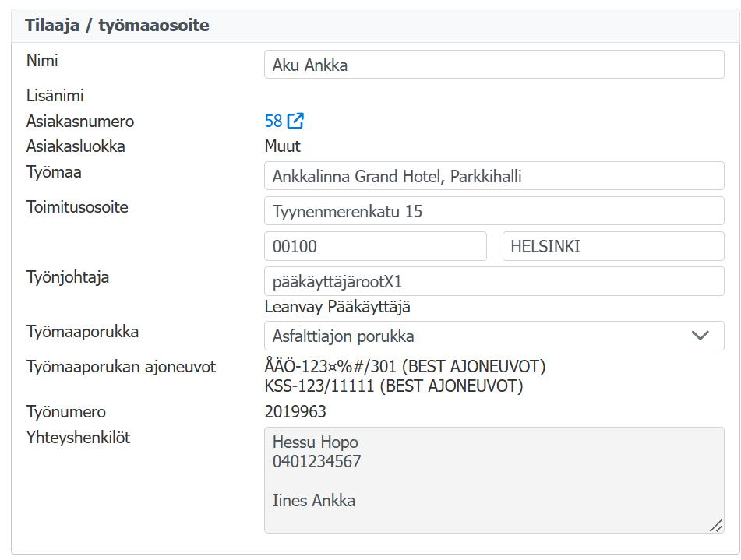The image size is (741, 560).
Task: Click postal code field 00100
Action: [376, 246]
